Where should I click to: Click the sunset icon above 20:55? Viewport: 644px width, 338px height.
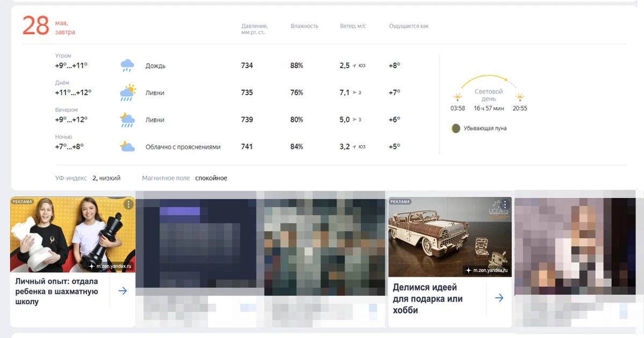click(519, 97)
